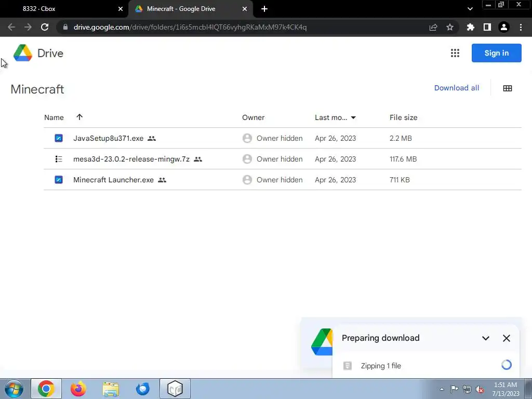Viewport: 532px width, 399px height.
Task: Switch to grid layout view
Action: (x=508, y=88)
